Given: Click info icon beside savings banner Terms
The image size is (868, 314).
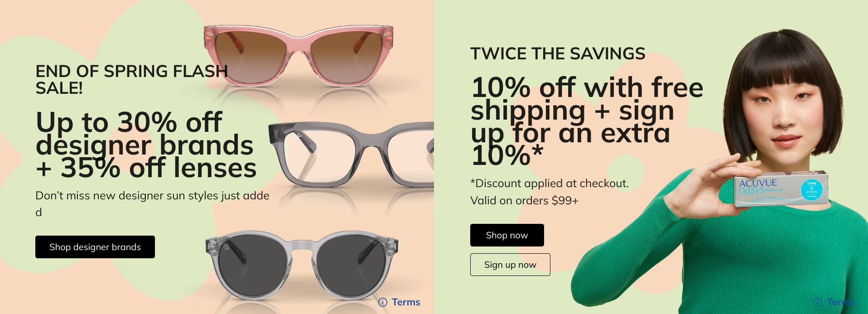Looking at the screenshot, I should 818,302.
